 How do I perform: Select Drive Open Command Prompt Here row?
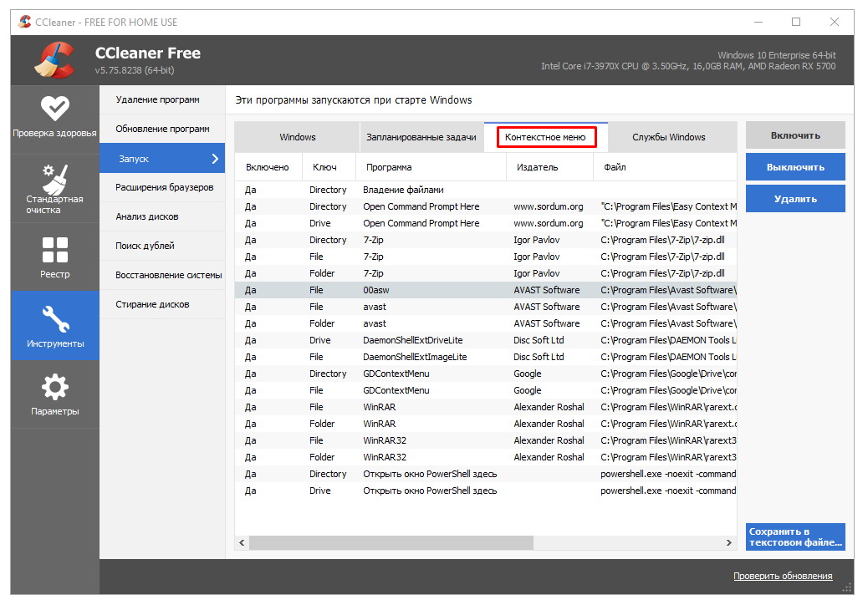coord(486,223)
